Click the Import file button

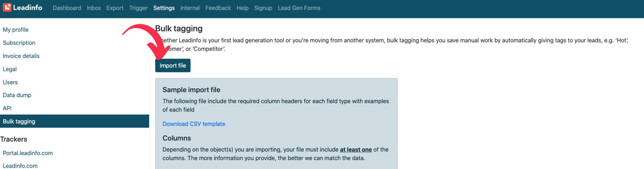pyautogui.click(x=173, y=66)
